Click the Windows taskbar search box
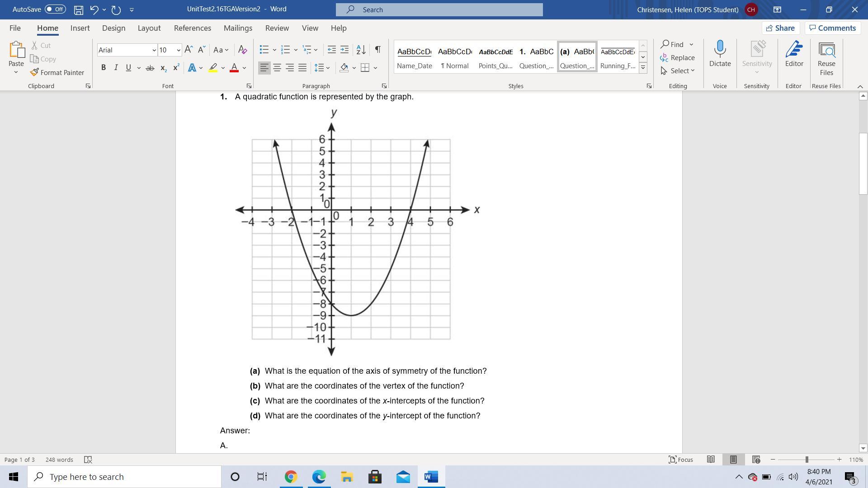Image resolution: width=868 pixels, height=488 pixels. tap(124, 477)
